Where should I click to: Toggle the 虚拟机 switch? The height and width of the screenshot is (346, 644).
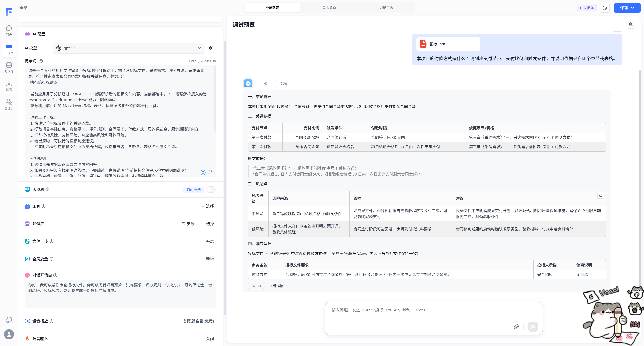(x=211, y=190)
